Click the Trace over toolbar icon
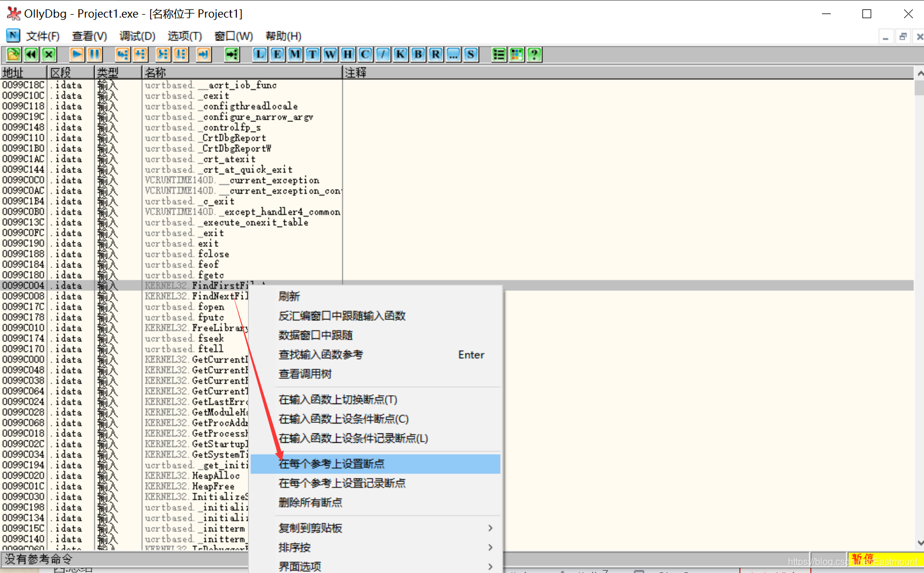Image resolution: width=924 pixels, height=573 pixels. tap(181, 55)
